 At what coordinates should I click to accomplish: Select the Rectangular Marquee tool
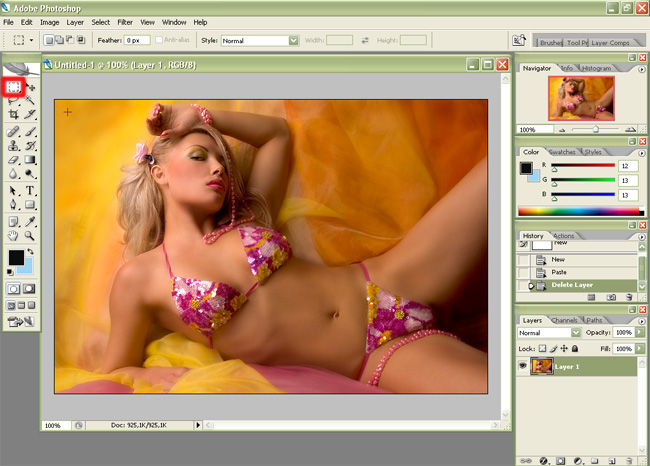point(13,87)
